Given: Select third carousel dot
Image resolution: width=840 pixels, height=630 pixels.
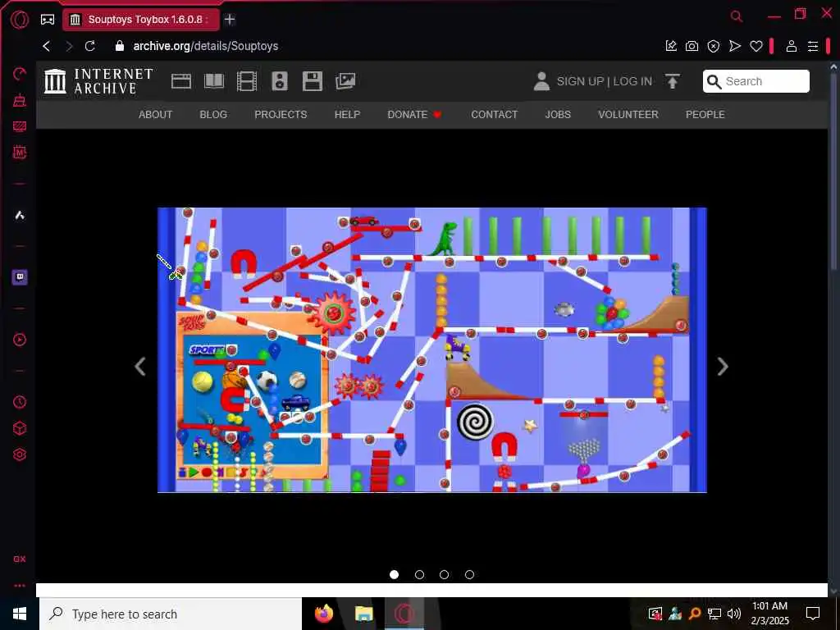Looking at the screenshot, I should (444, 575).
